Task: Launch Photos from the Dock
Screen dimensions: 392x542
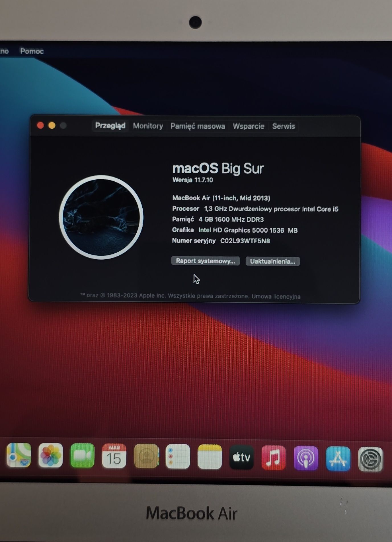Action: pyautogui.click(x=50, y=455)
